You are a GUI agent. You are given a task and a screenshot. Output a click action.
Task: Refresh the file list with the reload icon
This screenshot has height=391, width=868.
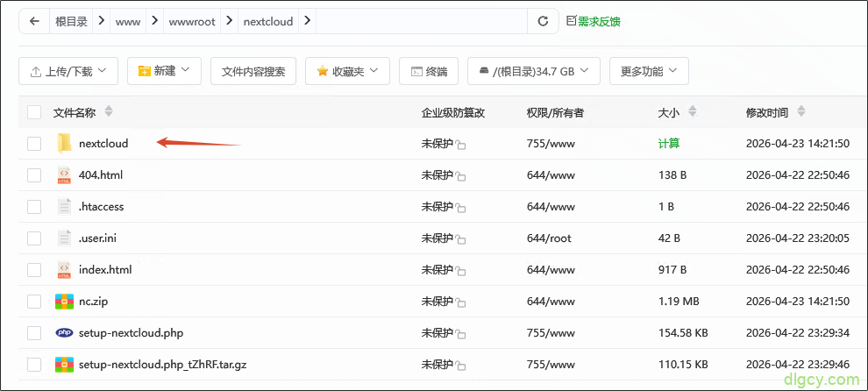543,22
